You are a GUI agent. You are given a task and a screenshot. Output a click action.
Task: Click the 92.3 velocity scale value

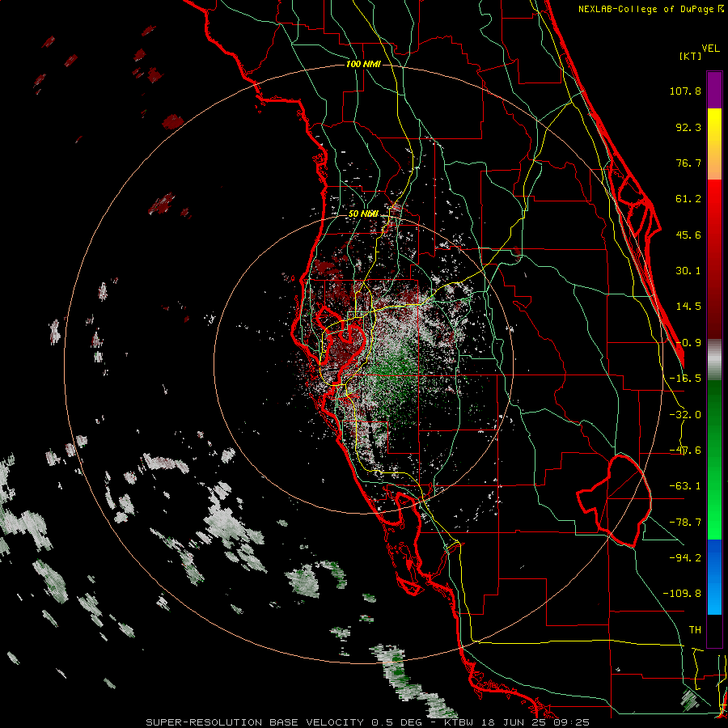pos(688,127)
